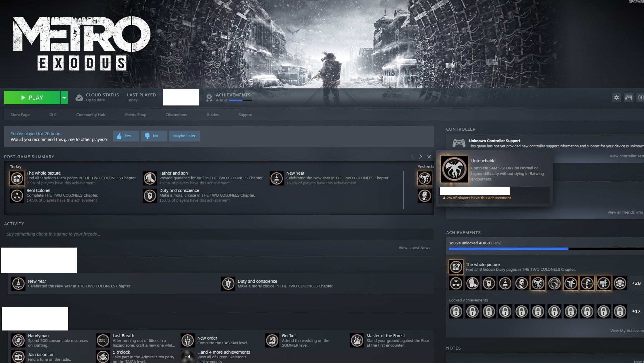This screenshot has height=363, width=644.
Task: Show +28 more unlocked achievements
Action: tap(636, 283)
